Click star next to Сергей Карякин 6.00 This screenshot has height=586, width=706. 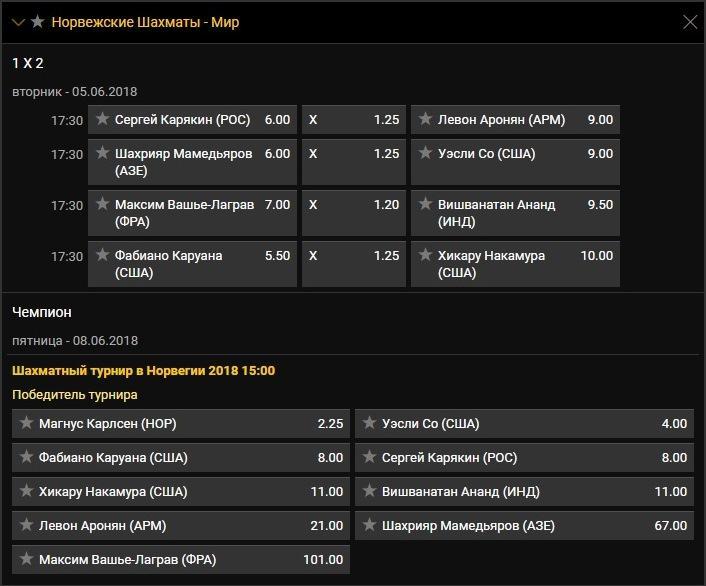tap(102, 120)
